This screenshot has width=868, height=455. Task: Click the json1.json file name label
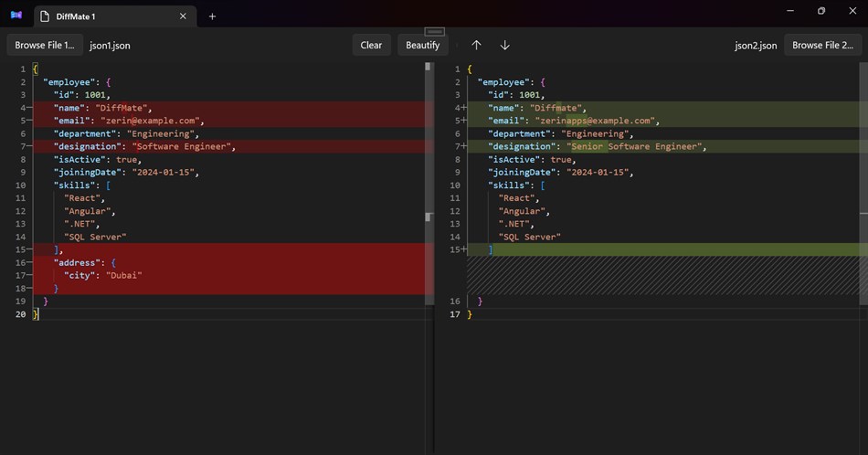click(110, 46)
